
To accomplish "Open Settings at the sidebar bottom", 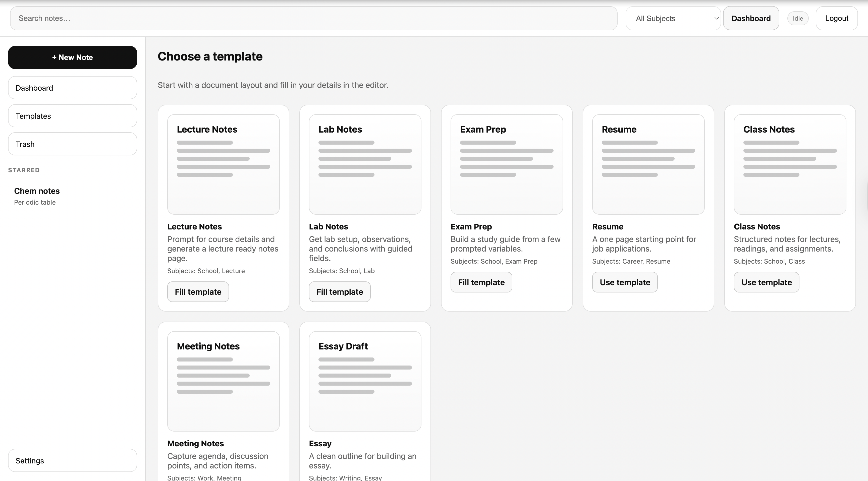I will pos(72,460).
